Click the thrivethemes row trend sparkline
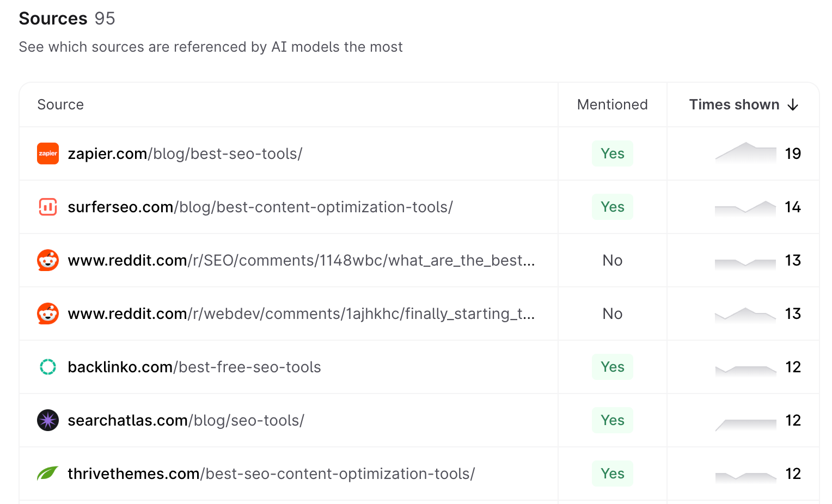Screen dimensions: 832x504 click(x=745, y=476)
